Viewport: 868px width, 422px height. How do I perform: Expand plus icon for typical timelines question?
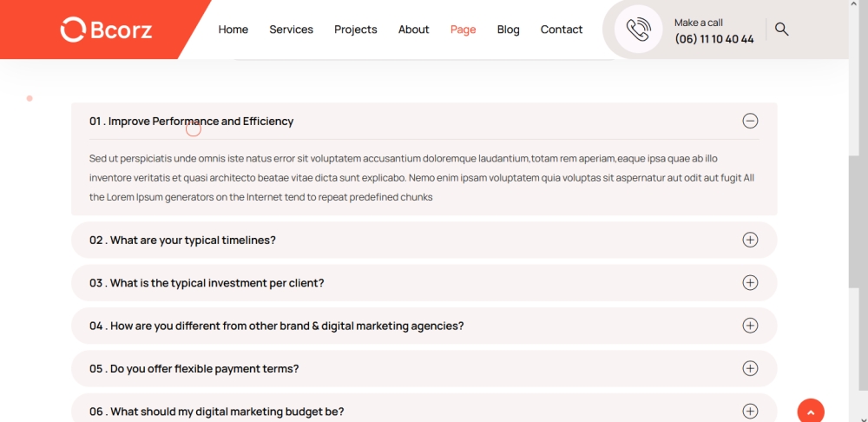[750, 240]
